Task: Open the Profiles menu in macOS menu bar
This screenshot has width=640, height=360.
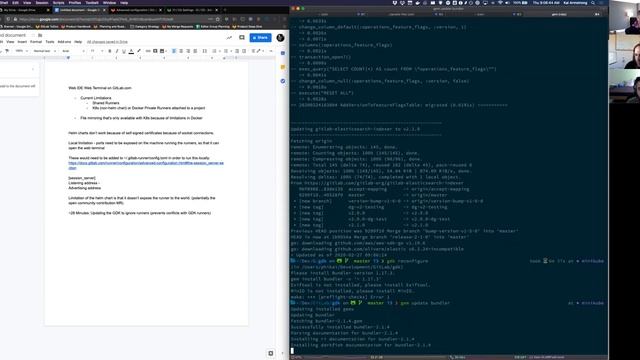Action: [x=75, y=2]
